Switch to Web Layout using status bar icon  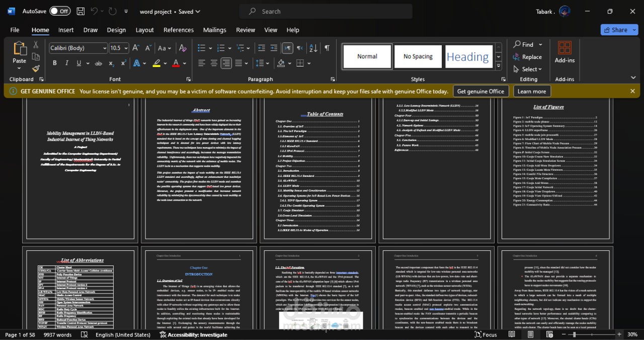point(549,334)
